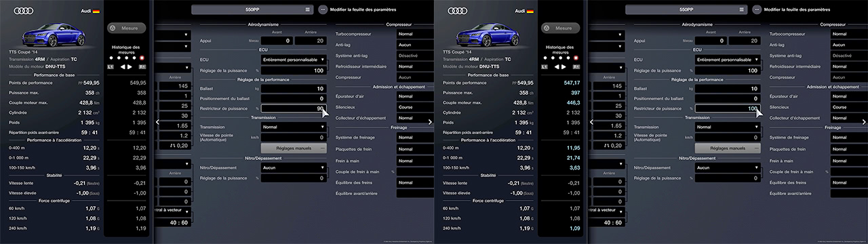Click history value '11,95' for 0-400 m

coord(573,148)
